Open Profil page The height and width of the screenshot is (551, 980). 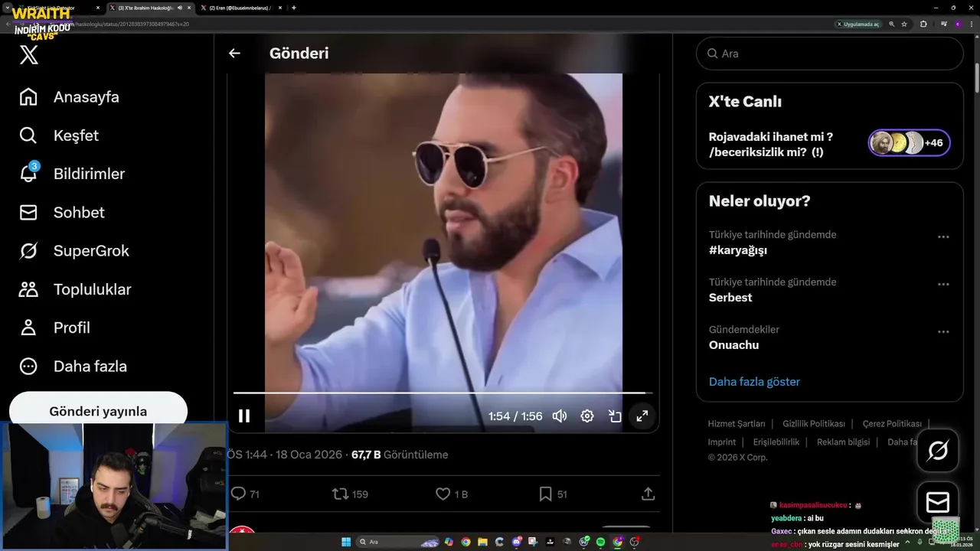55,328
